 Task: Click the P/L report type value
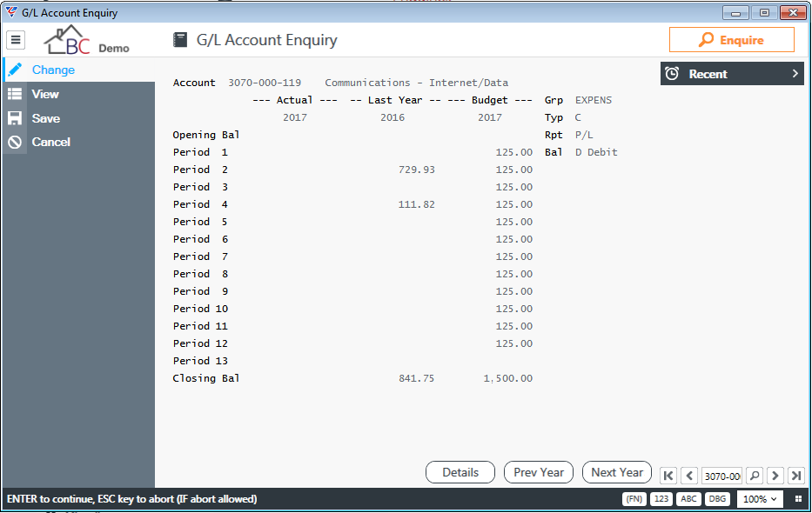click(584, 135)
